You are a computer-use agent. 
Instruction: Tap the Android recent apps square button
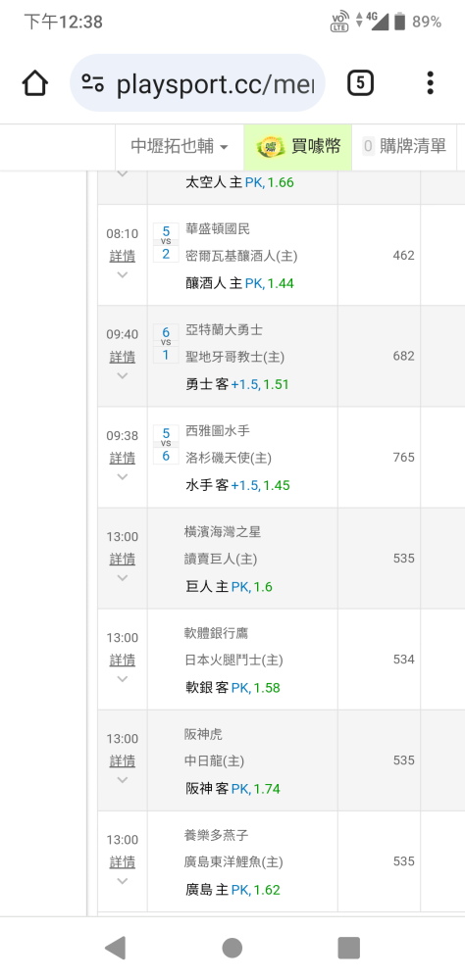pos(348,948)
